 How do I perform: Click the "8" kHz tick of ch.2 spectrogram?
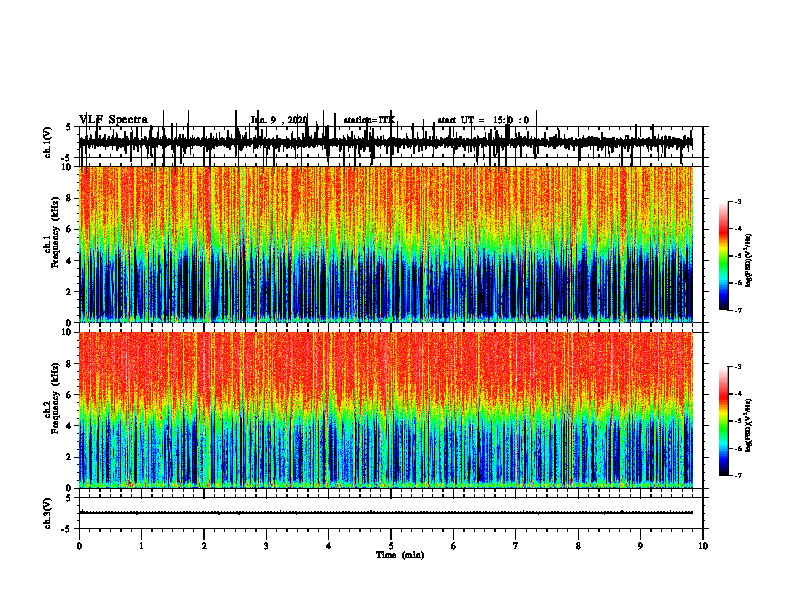pyautogui.click(x=70, y=364)
